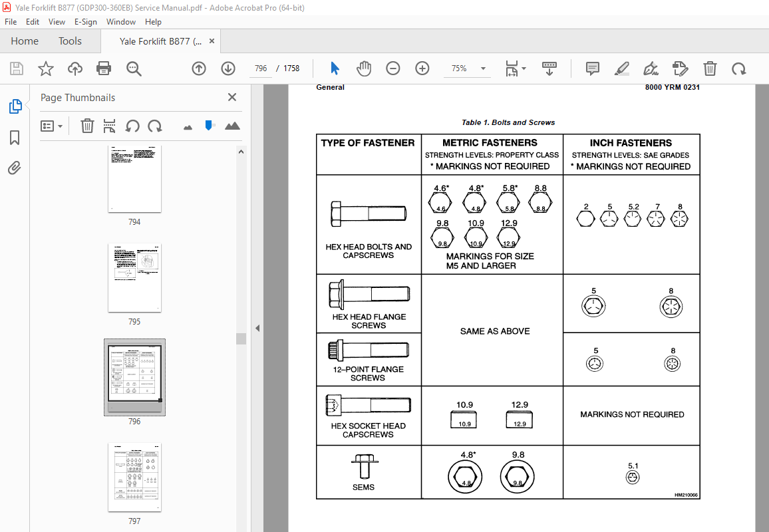The height and width of the screenshot is (532, 769).
Task: Select the arrow selection tool
Action: pos(335,68)
